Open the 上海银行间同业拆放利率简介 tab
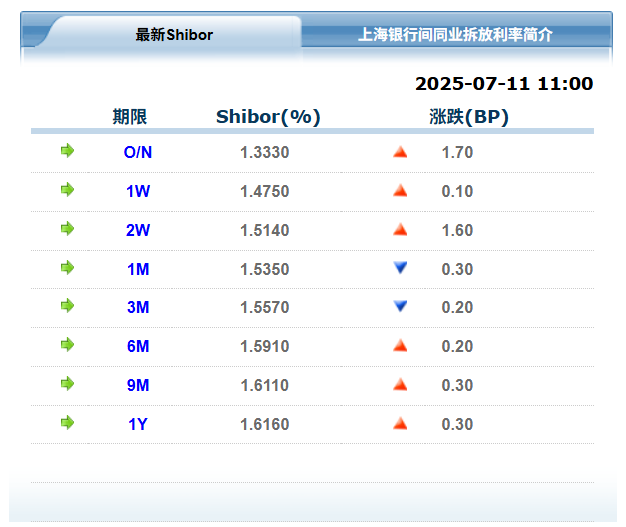The height and width of the screenshot is (527, 626). point(455,35)
